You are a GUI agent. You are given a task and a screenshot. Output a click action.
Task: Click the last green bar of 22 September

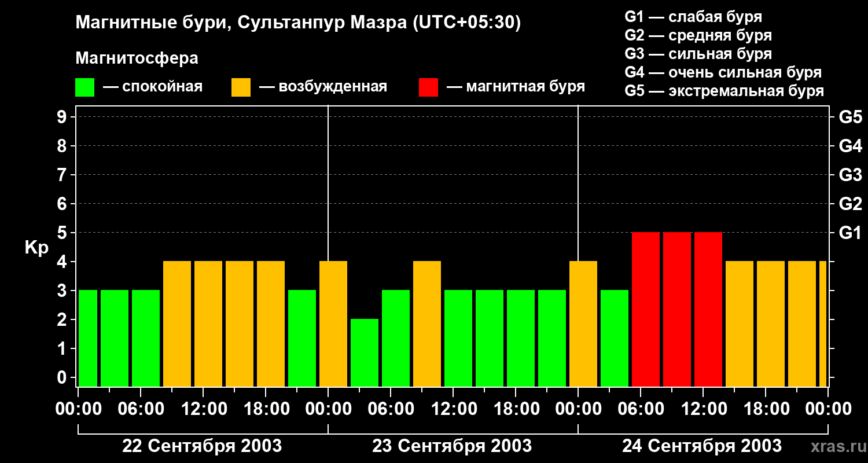(x=302, y=338)
